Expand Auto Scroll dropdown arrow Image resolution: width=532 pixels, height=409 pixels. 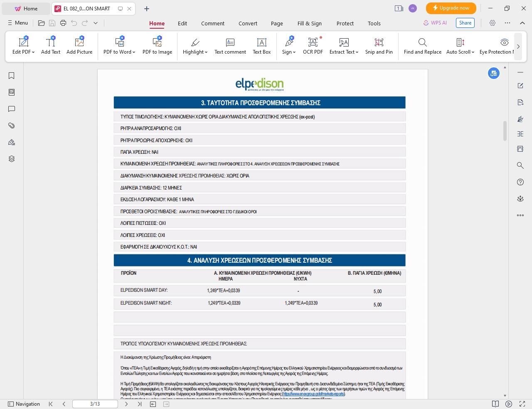tap(473, 52)
